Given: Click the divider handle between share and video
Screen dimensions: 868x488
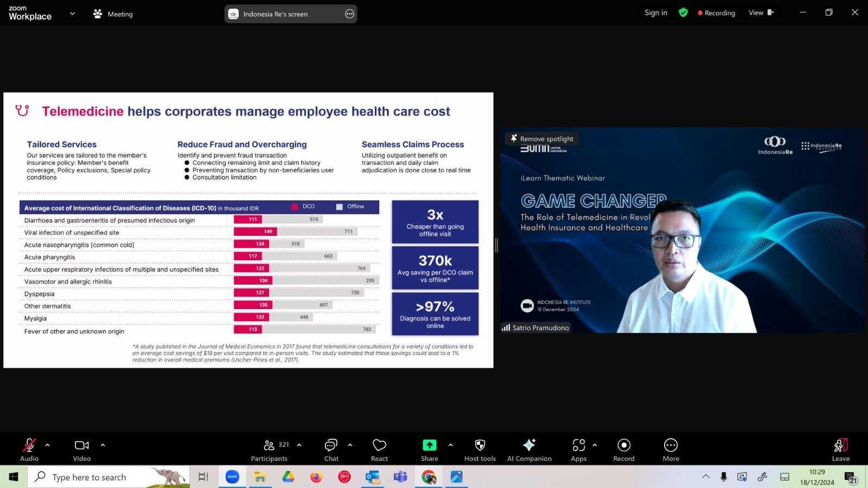Looking at the screenshot, I should pyautogui.click(x=496, y=245).
